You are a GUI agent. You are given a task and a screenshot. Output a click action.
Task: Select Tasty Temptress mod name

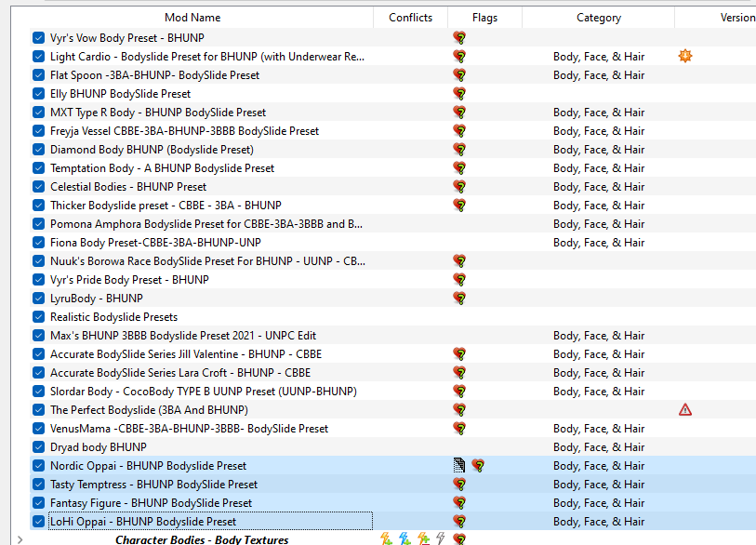[153, 485]
